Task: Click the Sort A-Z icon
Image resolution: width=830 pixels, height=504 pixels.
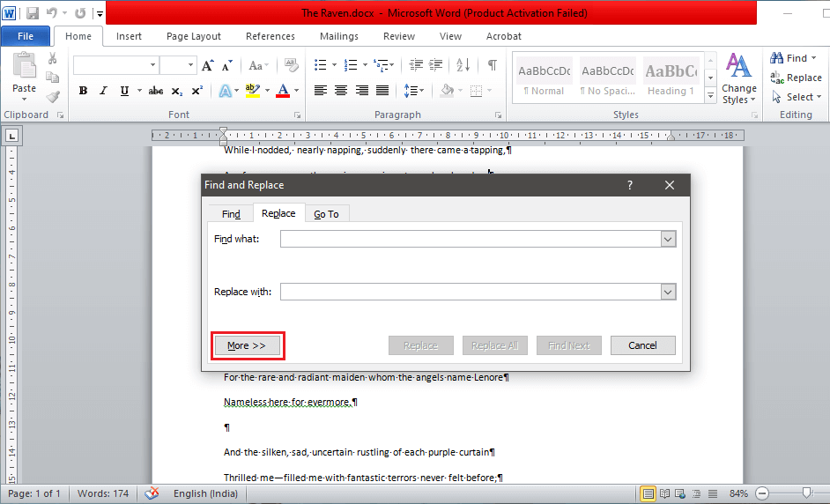Action: point(469,65)
